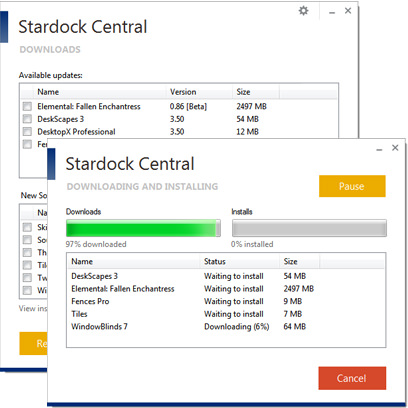This screenshot has height=408, width=408.
Task: Tick the Wi… checkbox in New Software list
Action: 27,290
